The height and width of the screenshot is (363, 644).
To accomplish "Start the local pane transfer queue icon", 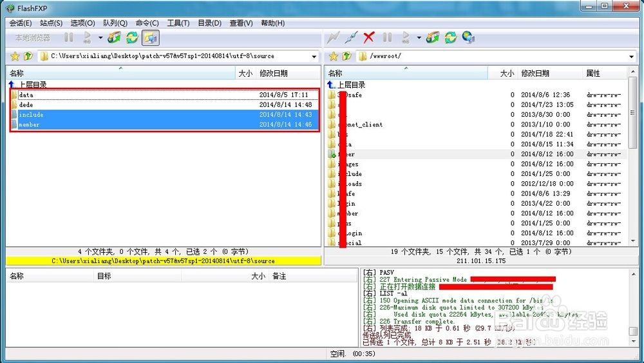I will point(87,38).
